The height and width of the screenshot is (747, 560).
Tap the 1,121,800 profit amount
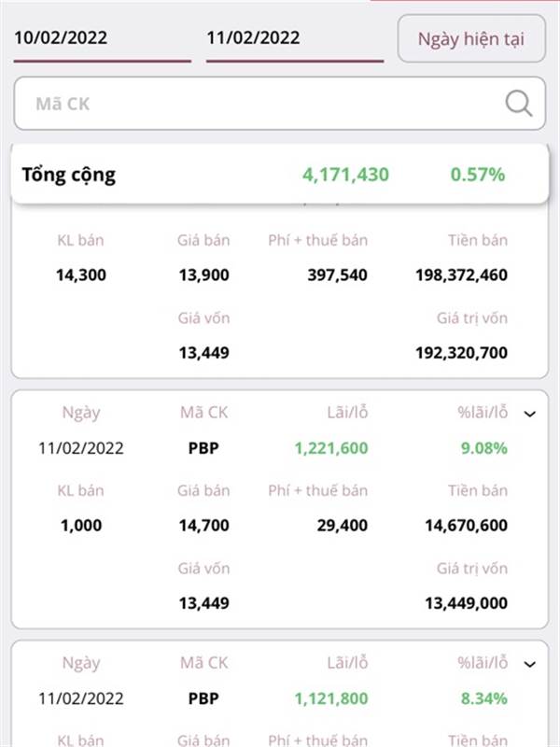click(x=331, y=698)
